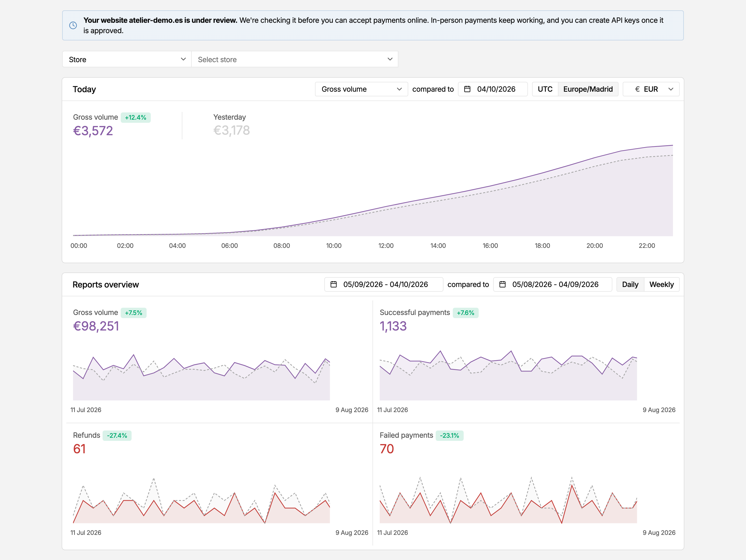The height and width of the screenshot is (560, 746).
Task: Click the Failed payments count 70
Action: pos(386,449)
